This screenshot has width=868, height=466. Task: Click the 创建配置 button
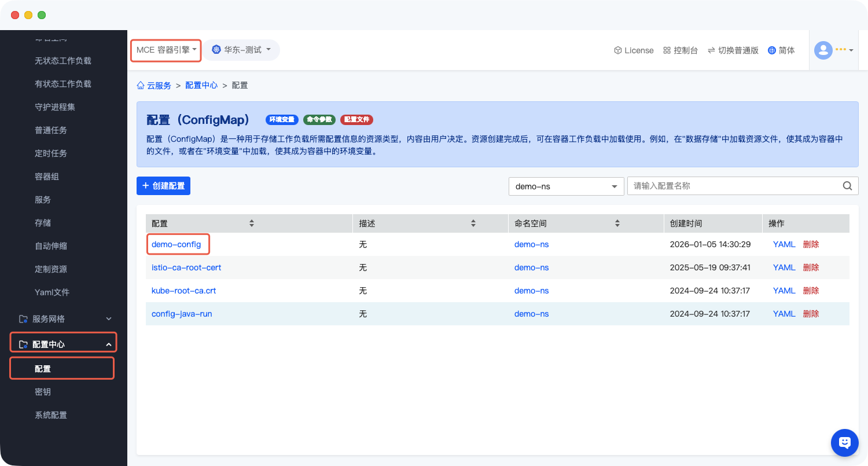[x=163, y=186]
